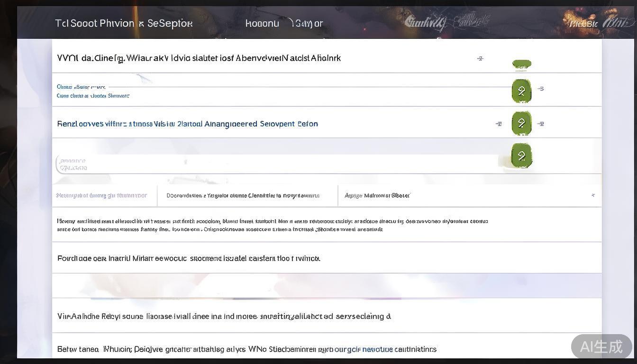The height and width of the screenshot is (364, 637).
Task: Click the Gunlvly script logo in the header
Action: pos(426,22)
